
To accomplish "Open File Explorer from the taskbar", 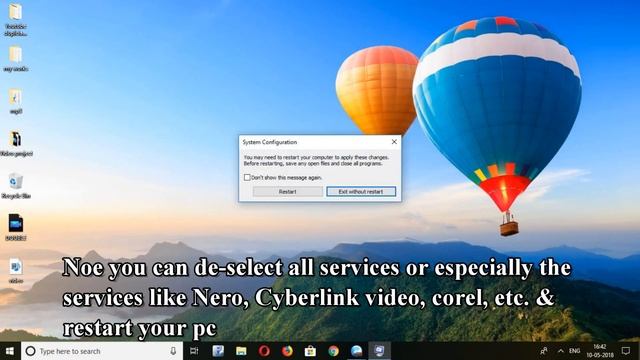I will click(x=241, y=351).
